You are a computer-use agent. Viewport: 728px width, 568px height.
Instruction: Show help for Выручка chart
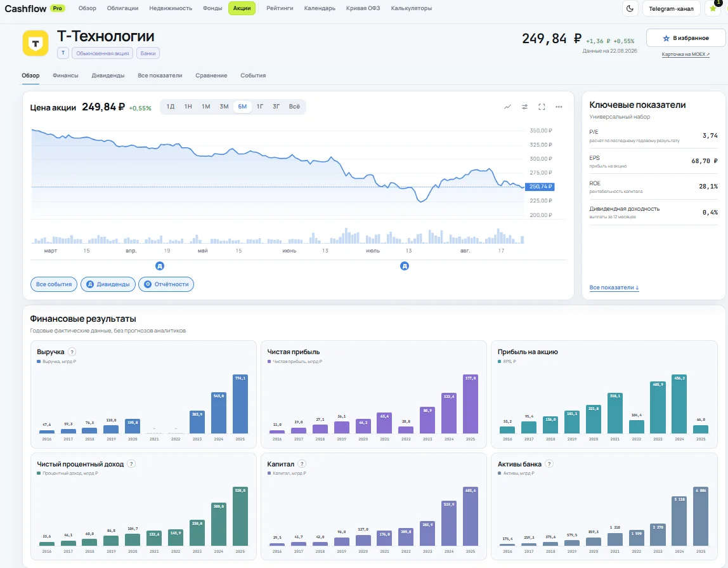pyautogui.click(x=72, y=352)
